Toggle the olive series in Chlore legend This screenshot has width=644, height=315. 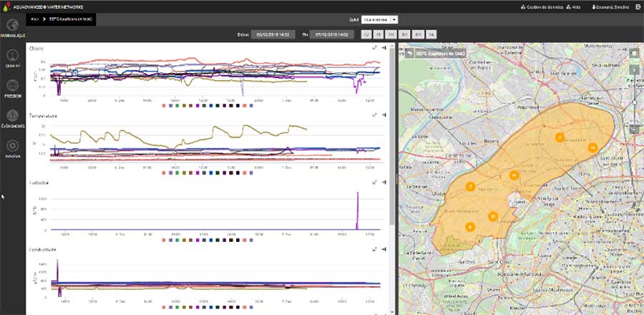pyautogui.click(x=184, y=105)
